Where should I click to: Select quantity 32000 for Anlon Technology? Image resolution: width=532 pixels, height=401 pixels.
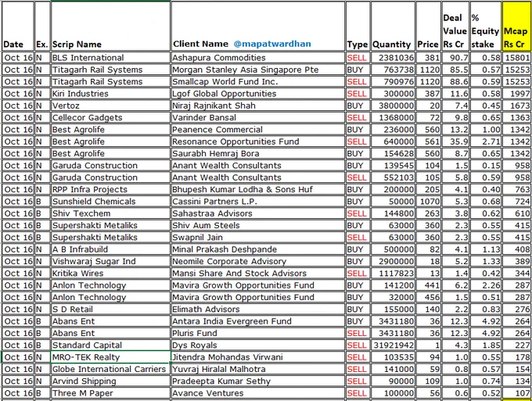393,297
